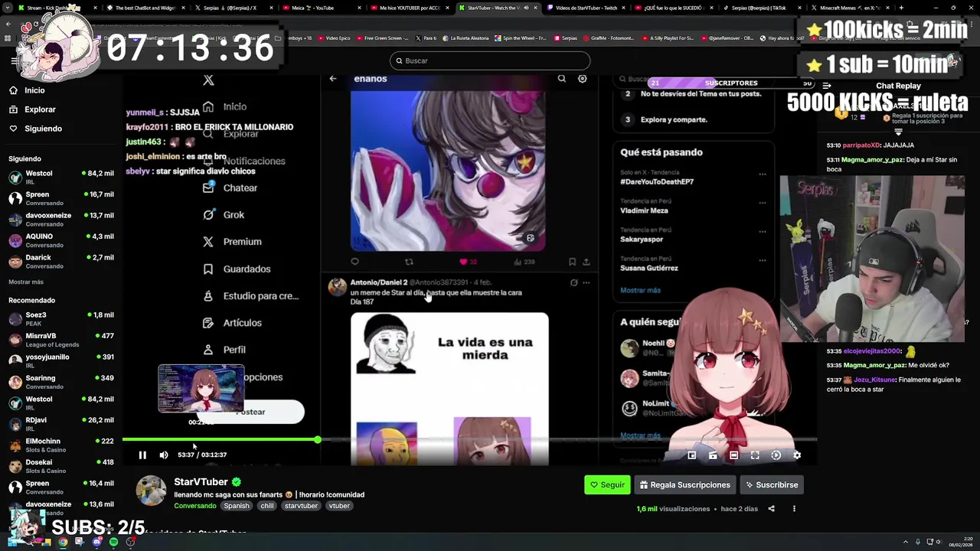Screen dimensions: 980x551
Task: Open Daarick channel in sidebar
Action: pos(61,262)
